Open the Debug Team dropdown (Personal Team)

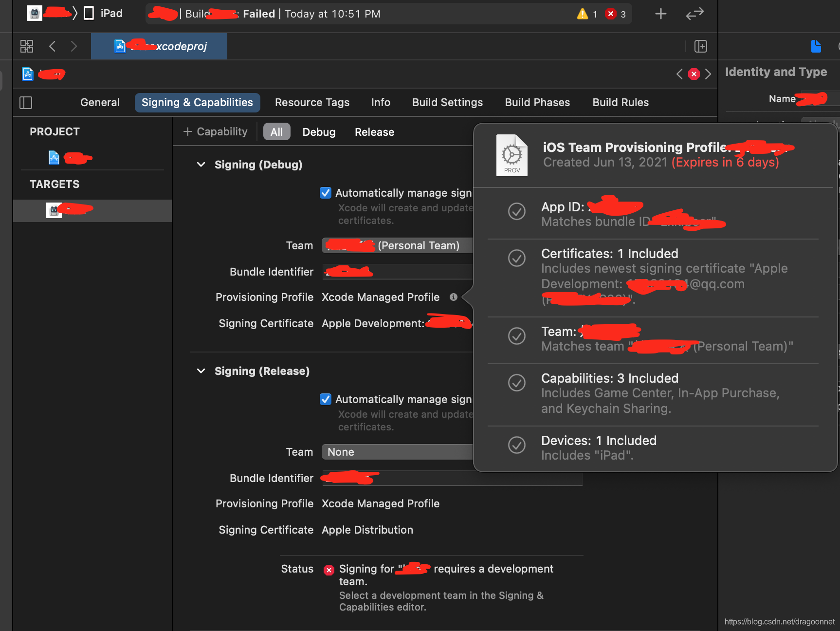click(x=397, y=245)
